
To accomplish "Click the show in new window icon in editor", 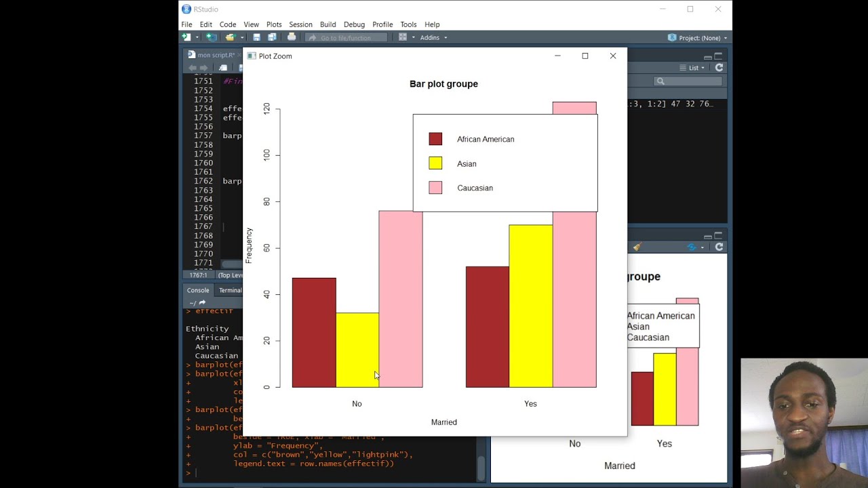I will tap(223, 68).
